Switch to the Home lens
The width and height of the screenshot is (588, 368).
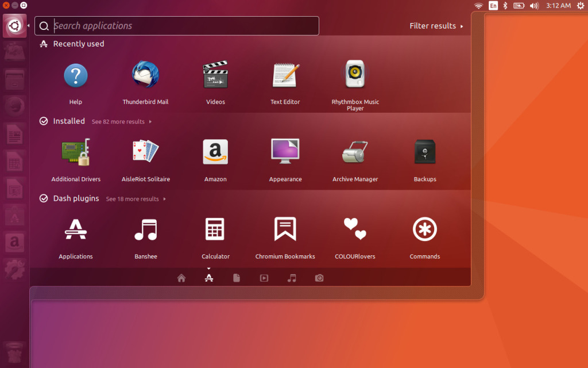tap(181, 278)
